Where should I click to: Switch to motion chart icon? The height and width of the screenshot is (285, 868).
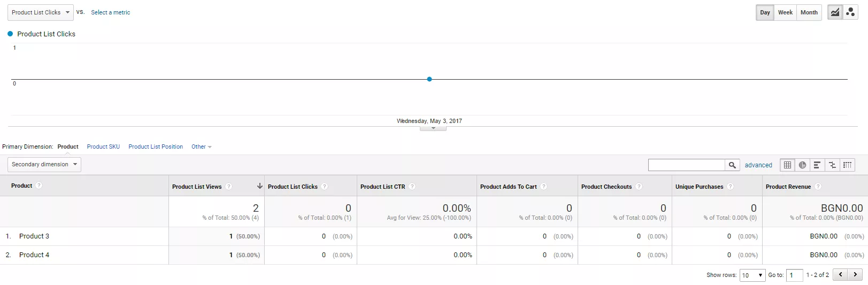tap(850, 12)
